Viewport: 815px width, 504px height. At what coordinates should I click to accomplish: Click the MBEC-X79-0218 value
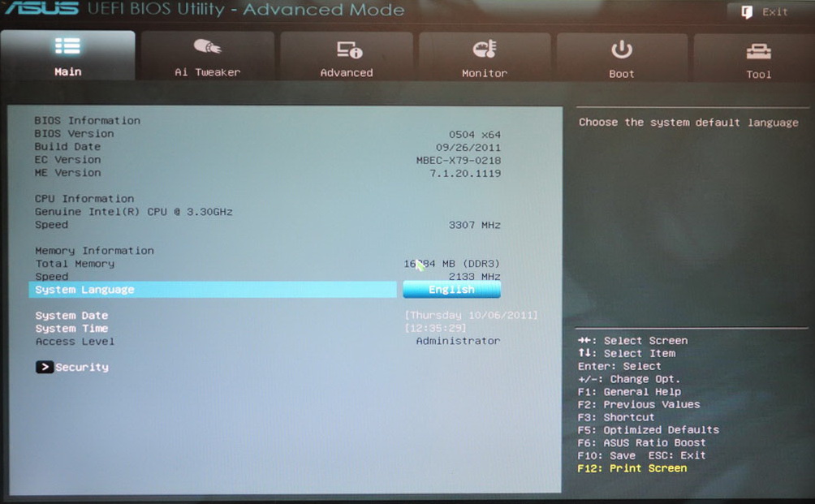tap(459, 161)
